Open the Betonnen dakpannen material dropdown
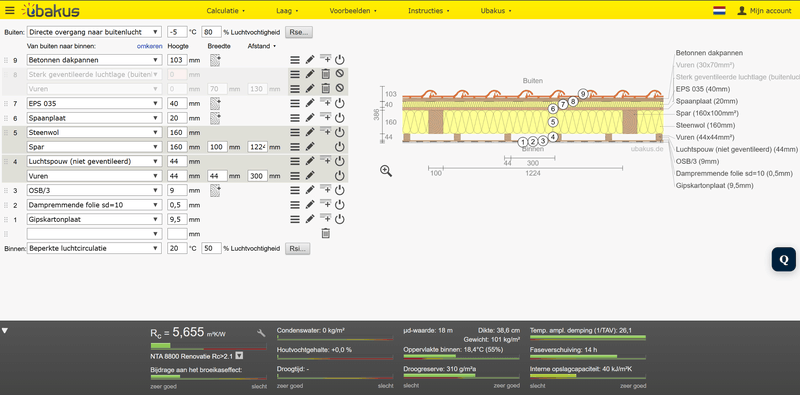The height and width of the screenshot is (395, 800). tap(94, 60)
